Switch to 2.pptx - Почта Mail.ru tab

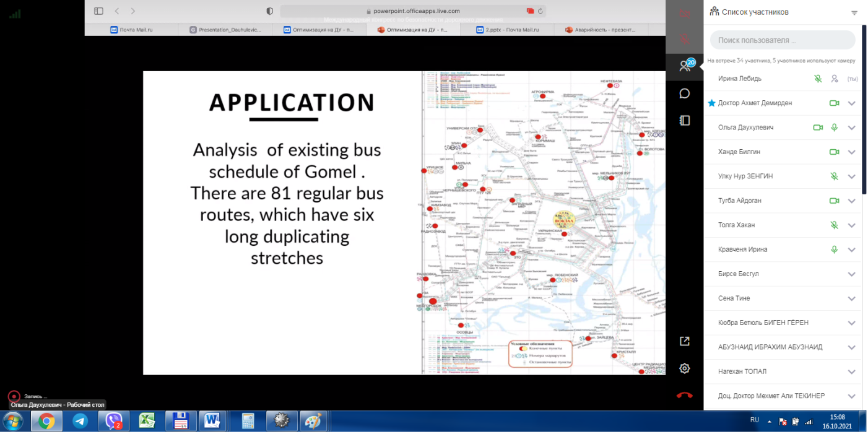507,29
